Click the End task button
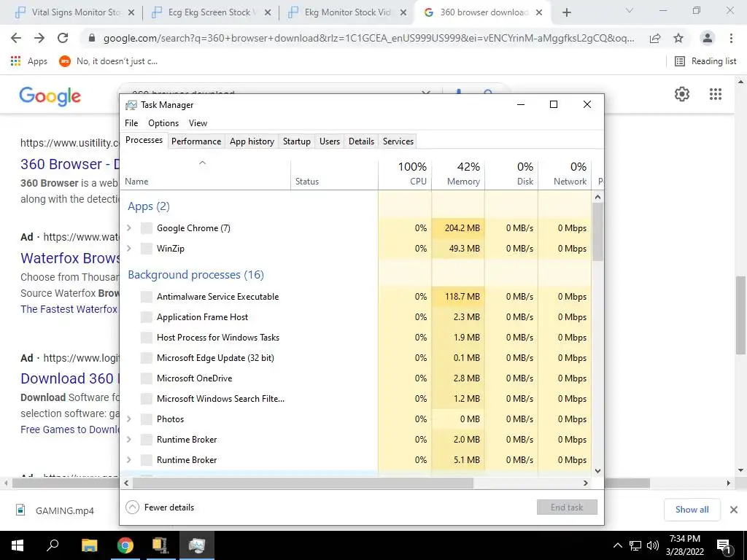This screenshot has width=747, height=560. pos(567,507)
